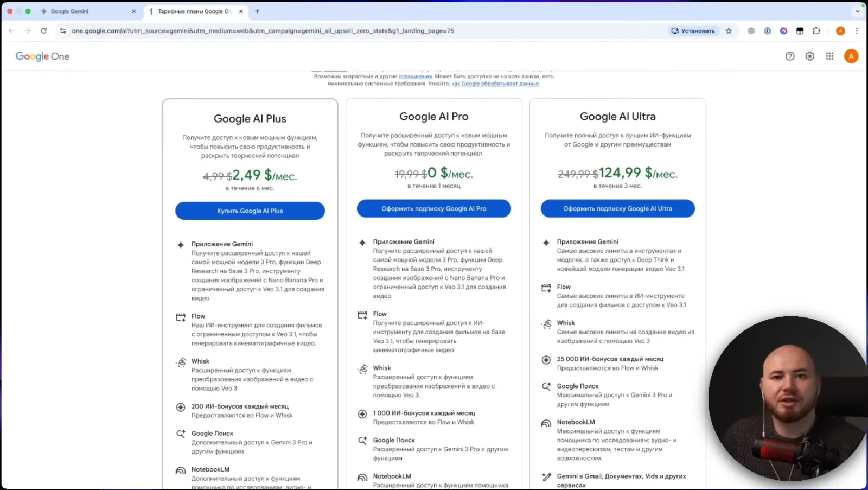The image size is (868, 490).
Task: Click 1 000 ИИ-бонусов каждый месяц text
Action: (424, 413)
